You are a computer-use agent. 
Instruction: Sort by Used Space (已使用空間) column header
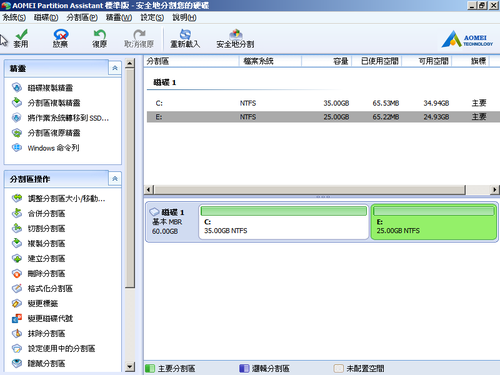pos(376,61)
